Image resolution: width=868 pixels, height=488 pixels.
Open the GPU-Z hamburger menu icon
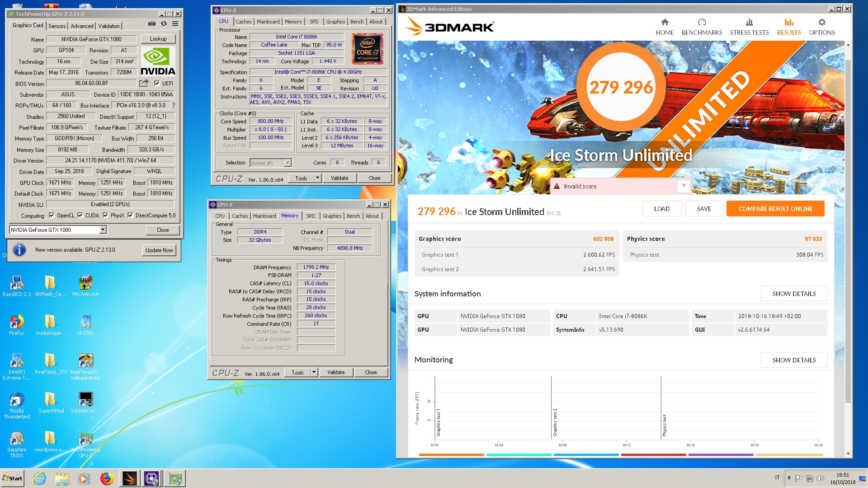(175, 23)
